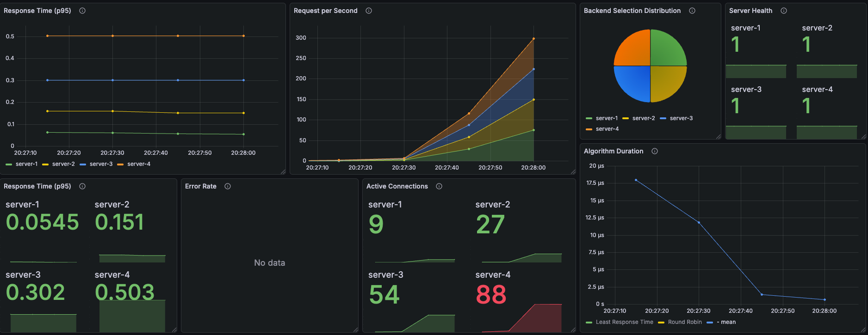Click the 0.503 response time value
The height and width of the screenshot is (335, 868).
[x=125, y=292]
